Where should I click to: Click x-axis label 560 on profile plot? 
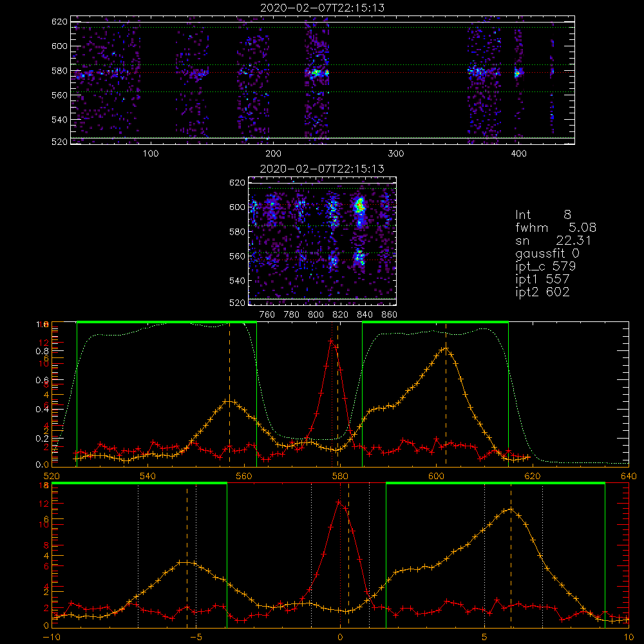[x=244, y=476]
